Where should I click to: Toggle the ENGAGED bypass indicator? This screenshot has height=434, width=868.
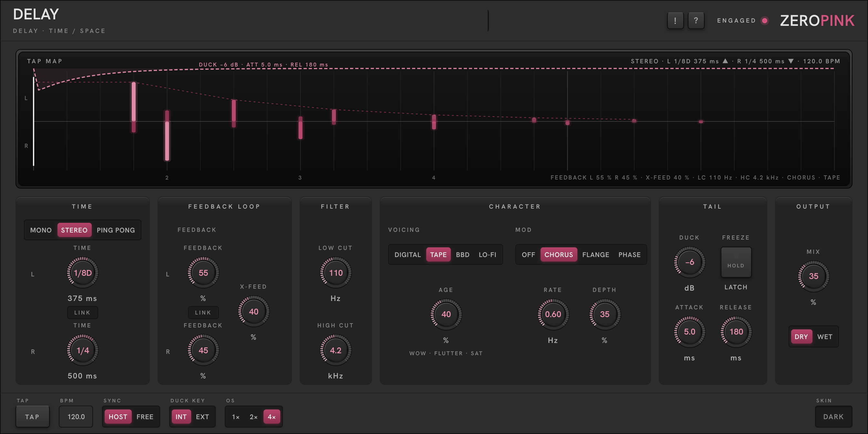click(765, 21)
